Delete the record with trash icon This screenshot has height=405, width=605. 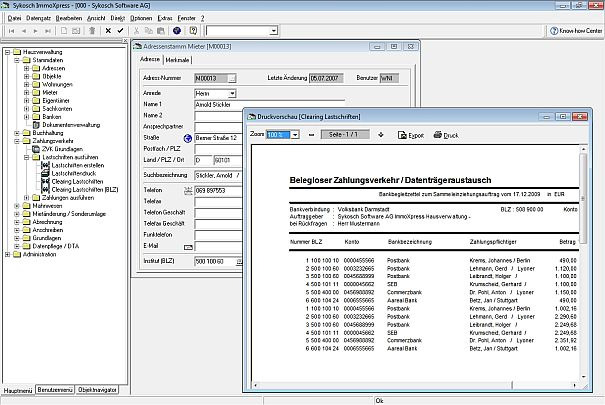click(92, 31)
